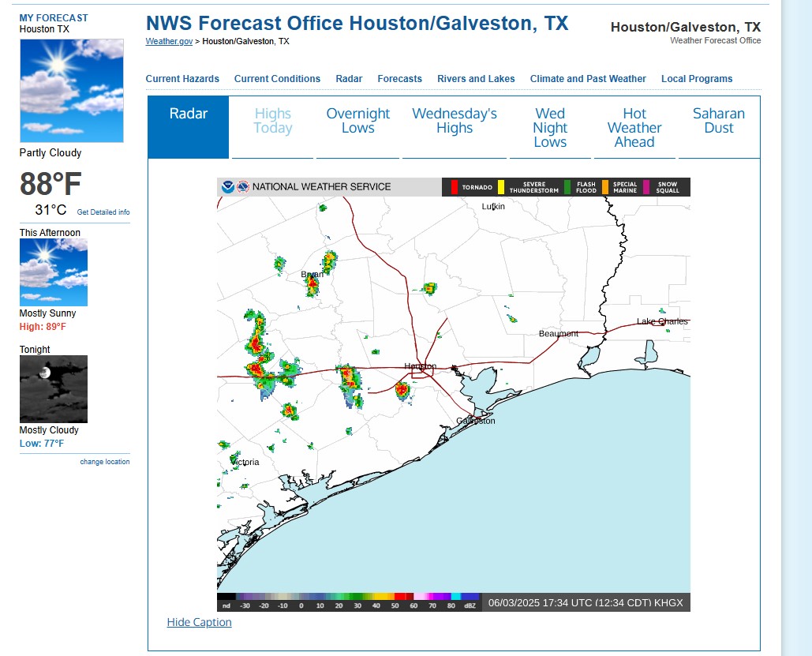Click the orange Special Marine legend marker

coord(605,187)
